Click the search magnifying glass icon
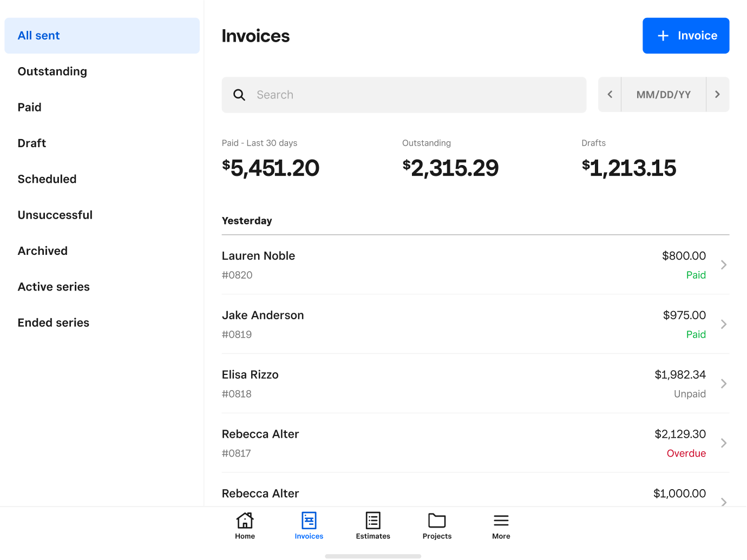The height and width of the screenshot is (560, 747). coord(239,95)
